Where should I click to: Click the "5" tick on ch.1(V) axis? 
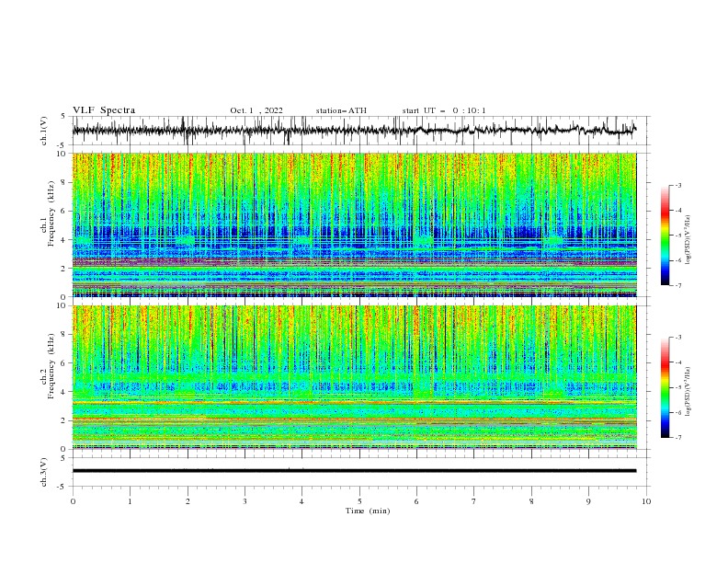[x=64, y=116]
